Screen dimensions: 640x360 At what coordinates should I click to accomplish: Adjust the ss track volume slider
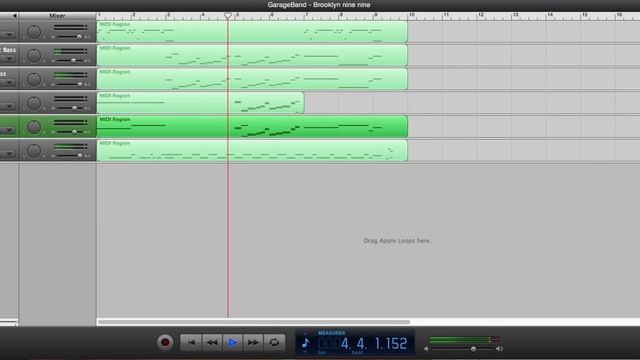(79, 84)
